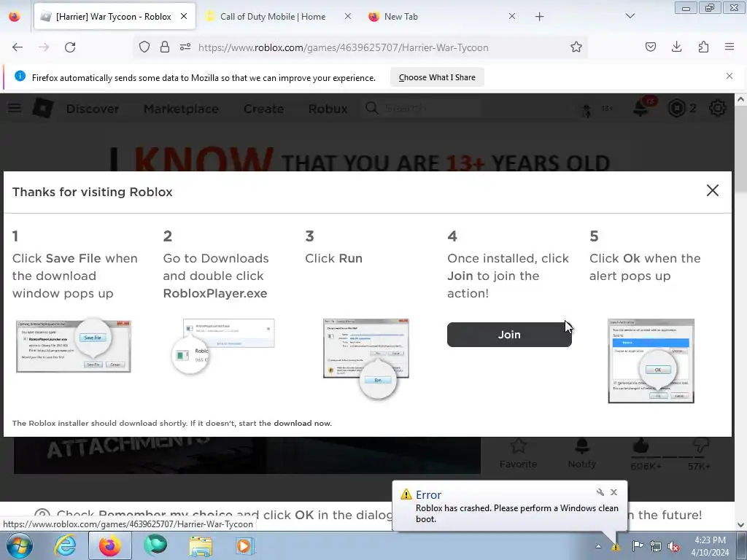Open the tracking protection shield icon
The image size is (747, 560).
click(x=144, y=47)
